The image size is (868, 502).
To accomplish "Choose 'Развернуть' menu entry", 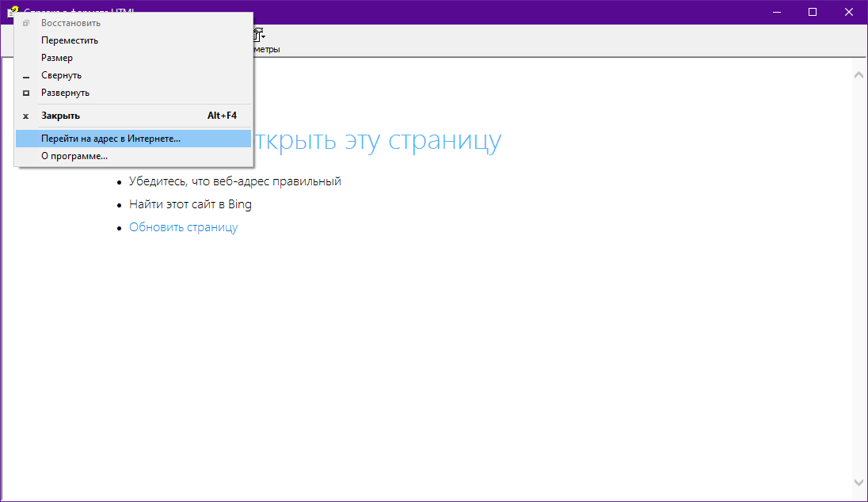I will tap(133, 93).
